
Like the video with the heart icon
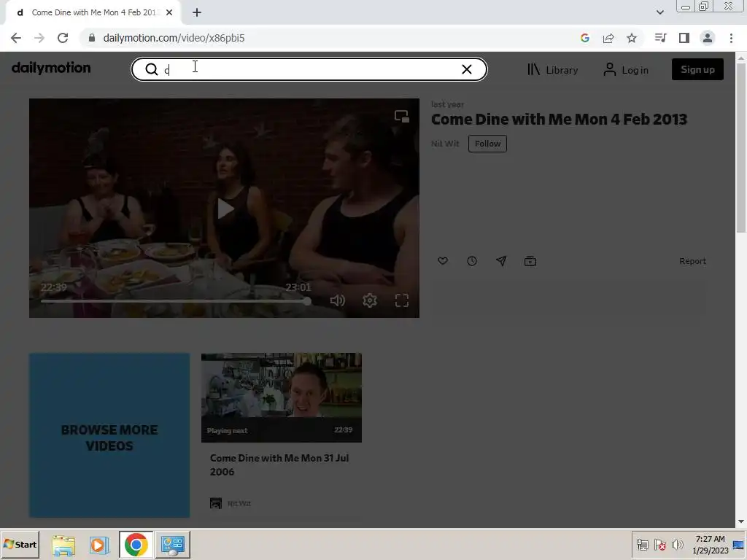click(443, 261)
